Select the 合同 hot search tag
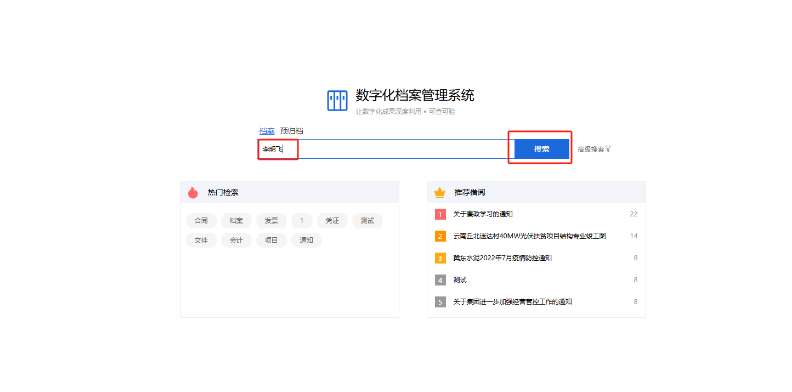Image resolution: width=792 pixels, height=392 pixels. [x=201, y=221]
